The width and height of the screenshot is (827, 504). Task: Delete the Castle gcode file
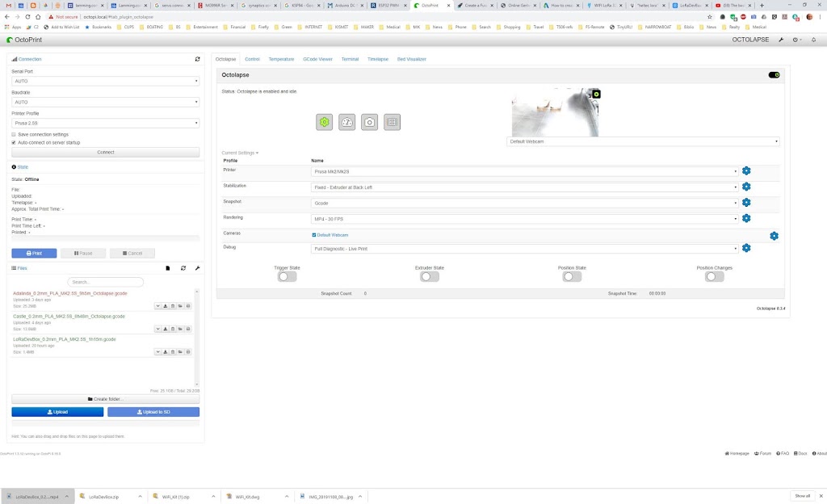pyautogui.click(x=173, y=329)
